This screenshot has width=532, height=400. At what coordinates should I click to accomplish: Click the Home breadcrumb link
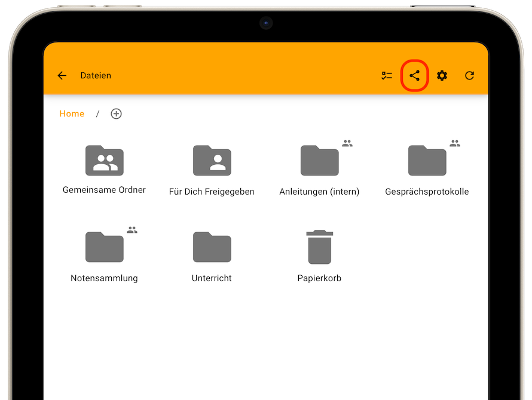pyautogui.click(x=72, y=114)
